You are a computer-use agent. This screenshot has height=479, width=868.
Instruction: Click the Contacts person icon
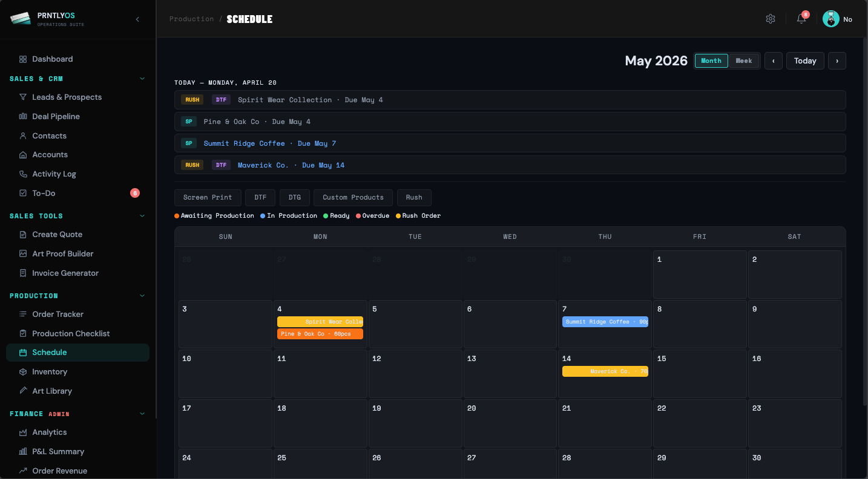[23, 136]
